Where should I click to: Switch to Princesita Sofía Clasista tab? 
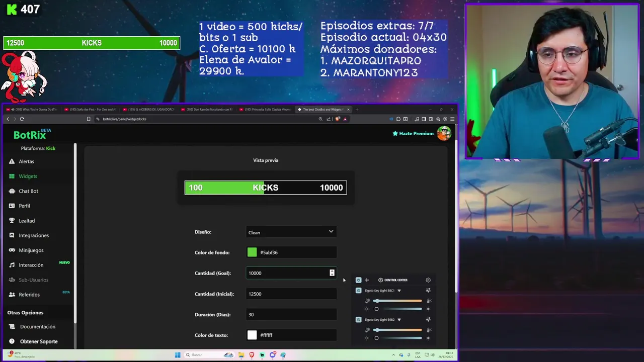point(265,110)
